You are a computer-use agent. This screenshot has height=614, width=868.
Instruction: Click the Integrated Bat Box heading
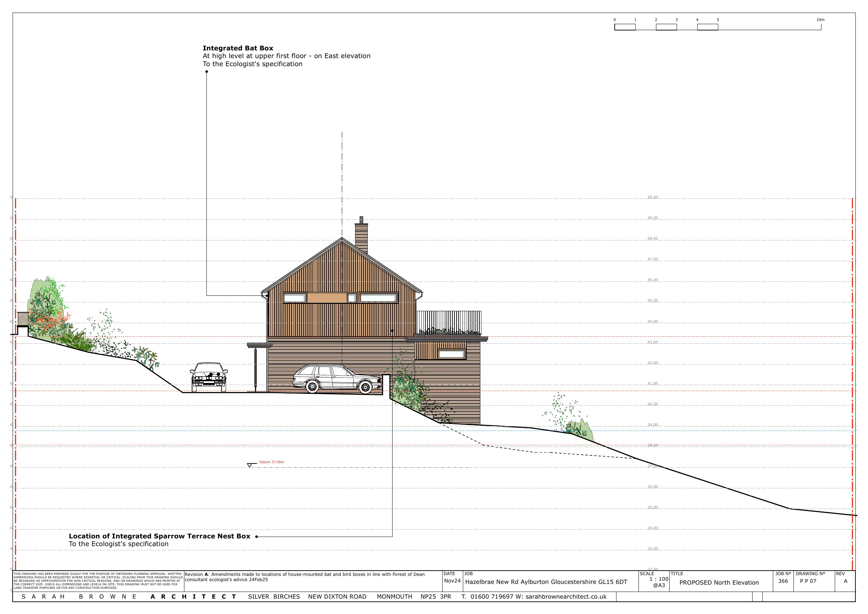tap(238, 48)
